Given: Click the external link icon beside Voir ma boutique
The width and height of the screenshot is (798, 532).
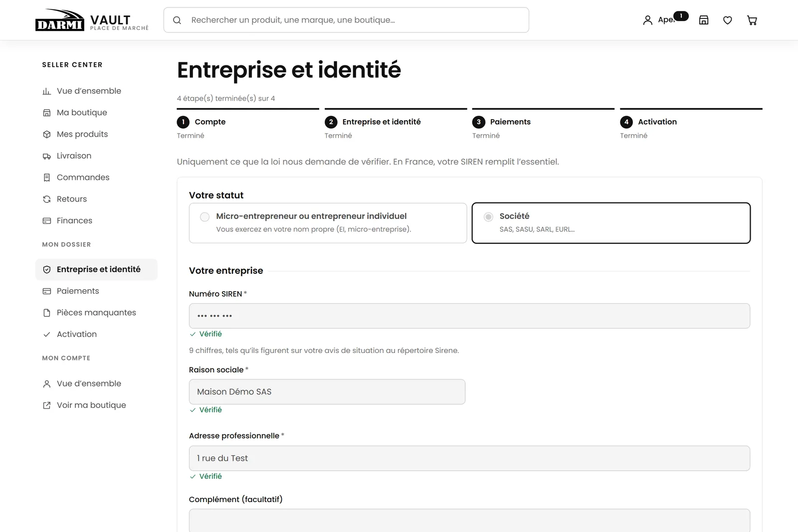Looking at the screenshot, I should (47, 405).
